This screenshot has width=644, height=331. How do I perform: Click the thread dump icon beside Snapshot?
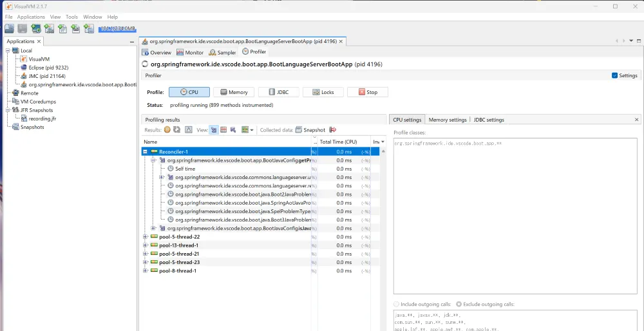click(333, 130)
